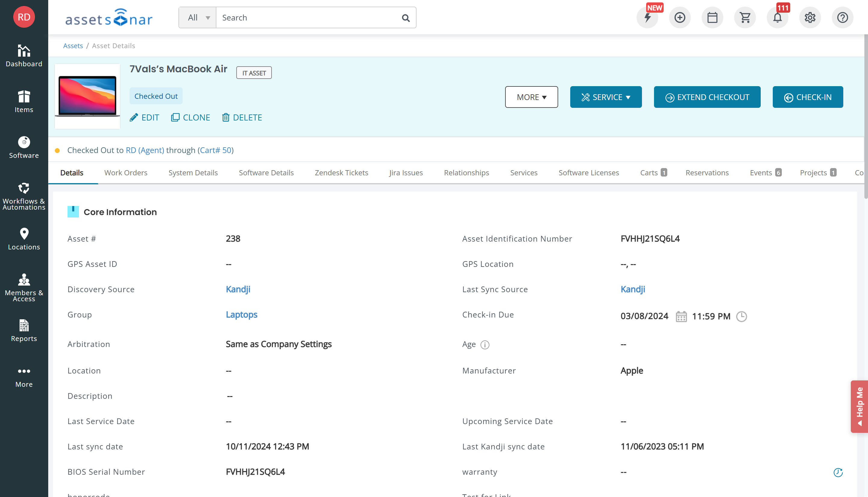Expand the MORE actions dropdown
868x497 pixels.
(x=531, y=97)
